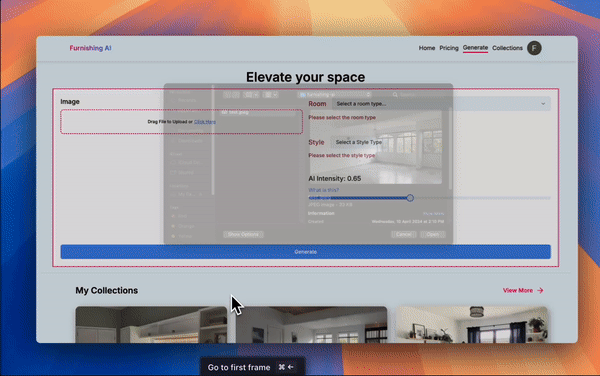Viewport: 600px width, 376px height.
Task: Click the View More link
Action: pyautogui.click(x=518, y=290)
